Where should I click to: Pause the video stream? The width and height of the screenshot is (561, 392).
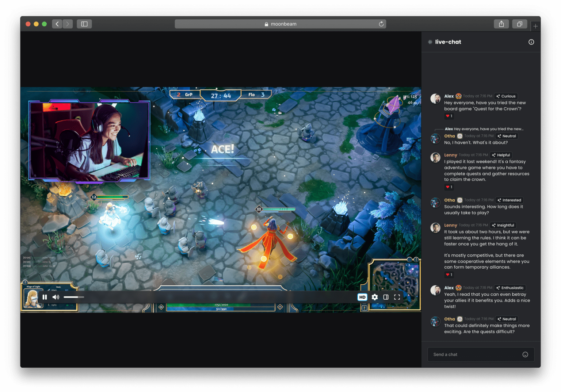pyautogui.click(x=45, y=297)
